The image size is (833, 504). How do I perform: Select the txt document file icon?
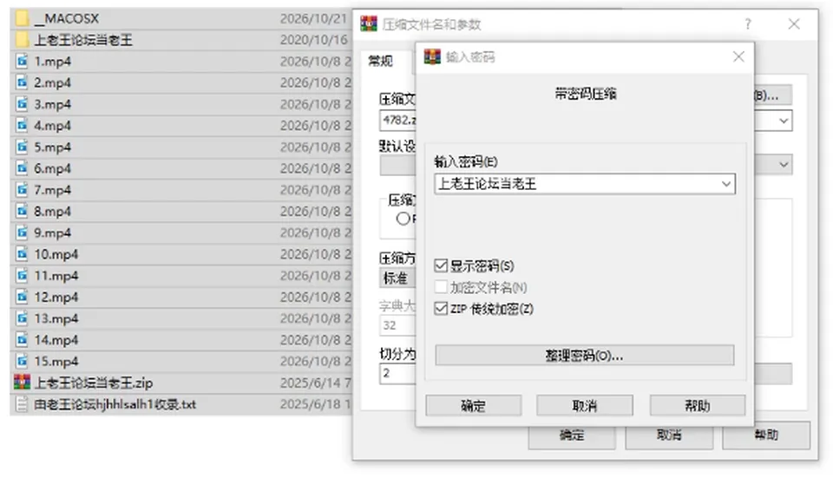pos(22,404)
